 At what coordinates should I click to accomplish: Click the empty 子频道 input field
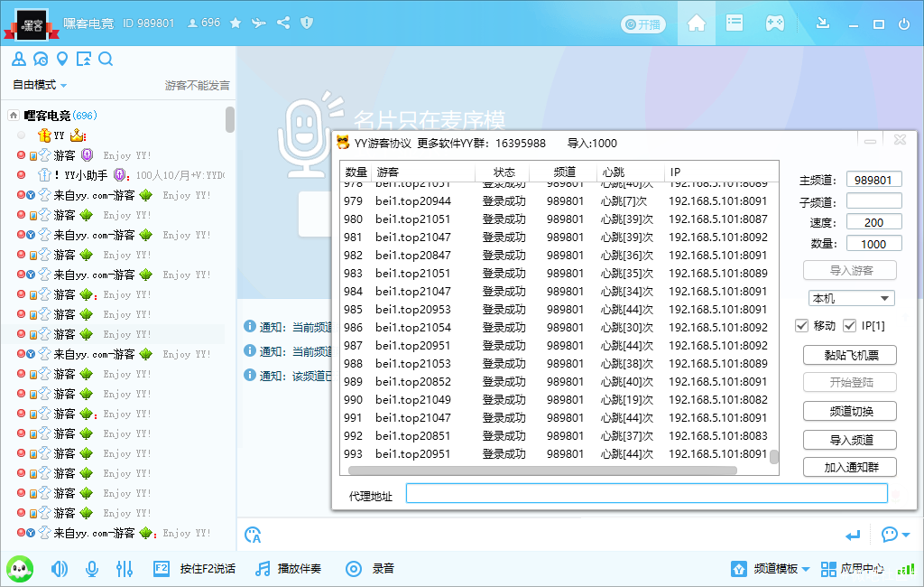pyautogui.click(x=873, y=201)
